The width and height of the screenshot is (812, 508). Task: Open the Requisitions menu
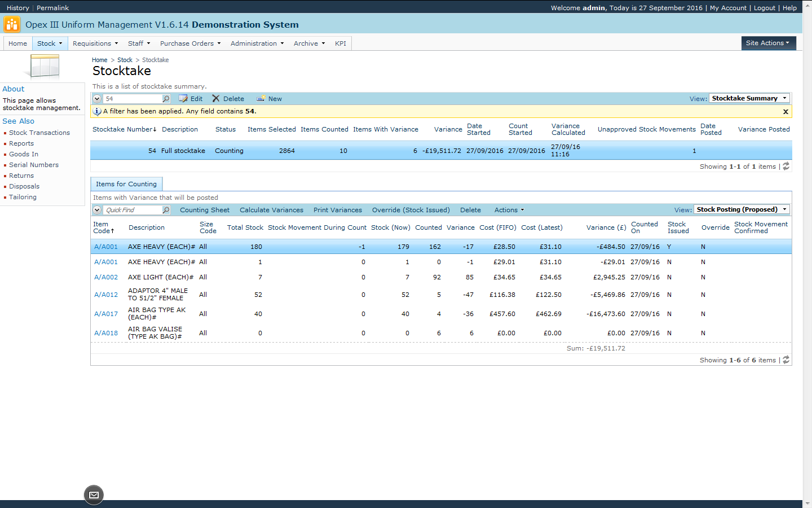(95, 43)
